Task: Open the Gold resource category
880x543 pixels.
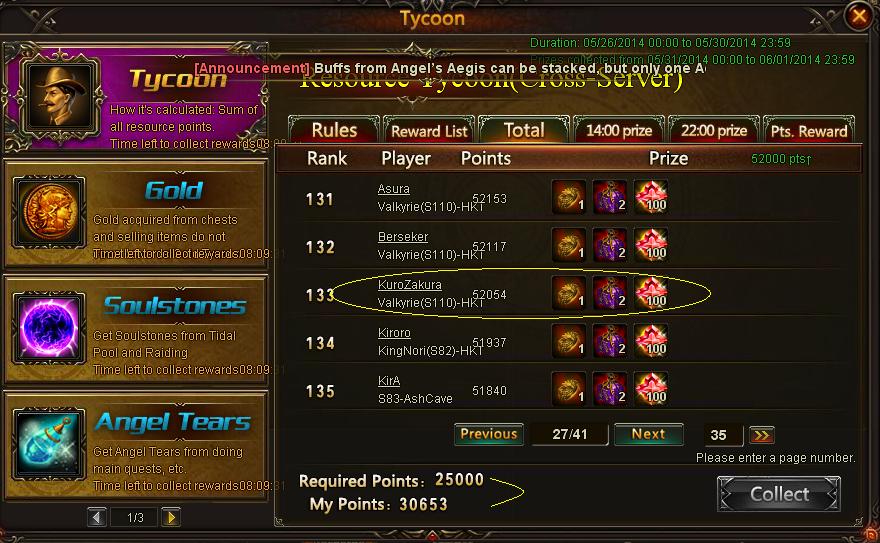Action: (x=135, y=214)
